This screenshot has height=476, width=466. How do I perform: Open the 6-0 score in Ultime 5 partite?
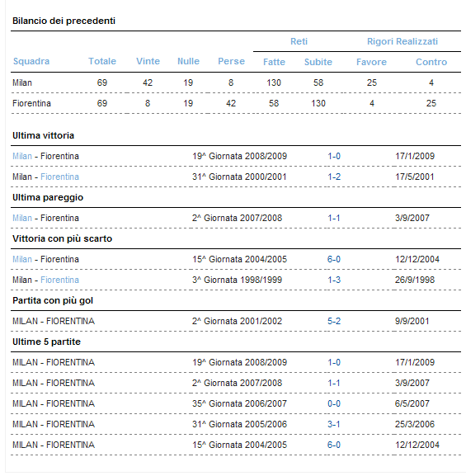pyautogui.click(x=334, y=445)
